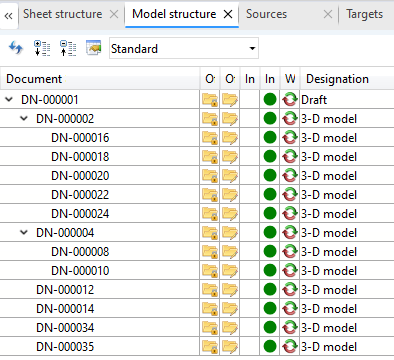
Task: Collapse the DN-000004 branch
Action: [24, 232]
